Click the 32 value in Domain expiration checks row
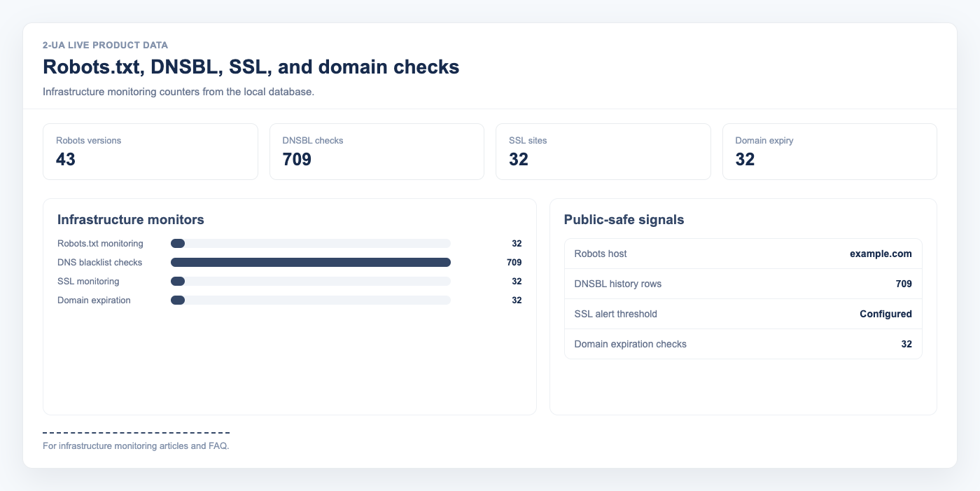Screen dimensions: 980x491 [x=906, y=344]
